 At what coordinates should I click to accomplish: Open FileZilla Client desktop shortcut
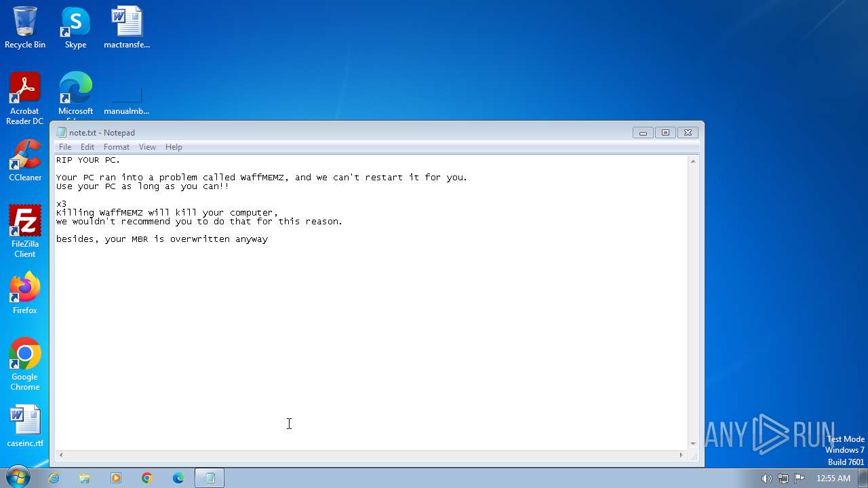pyautogui.click(x=25, y=231)
